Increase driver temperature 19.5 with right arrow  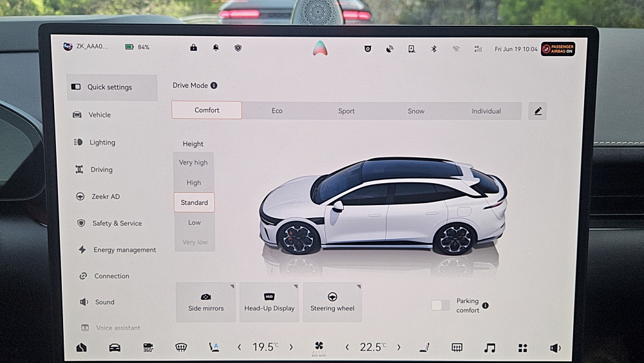(x=291, y=348)
